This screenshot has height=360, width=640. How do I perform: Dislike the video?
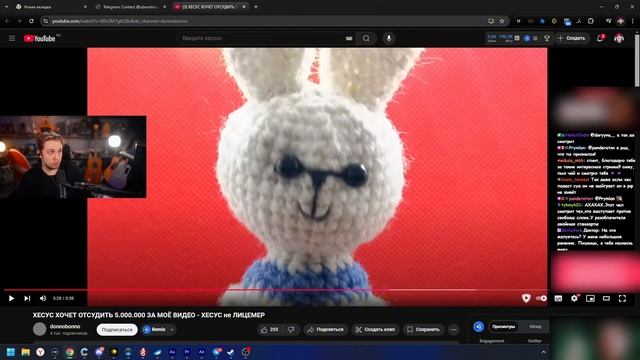[x=291, y=329]
